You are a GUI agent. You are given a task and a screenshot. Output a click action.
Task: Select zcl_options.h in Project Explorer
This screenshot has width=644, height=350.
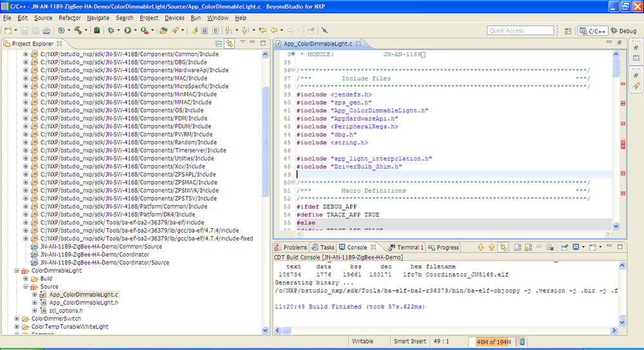(x=66, y=311)
